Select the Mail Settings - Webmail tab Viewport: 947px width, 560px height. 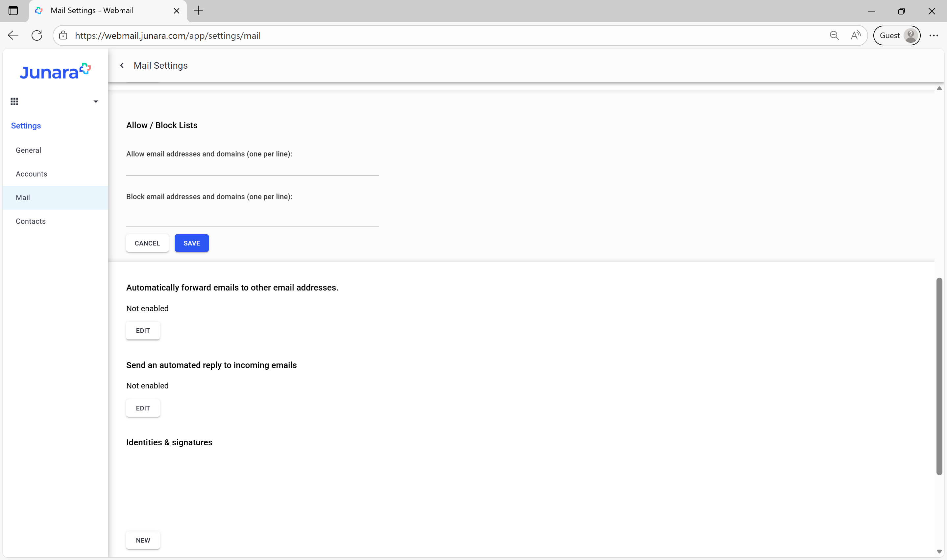[108, 11]
